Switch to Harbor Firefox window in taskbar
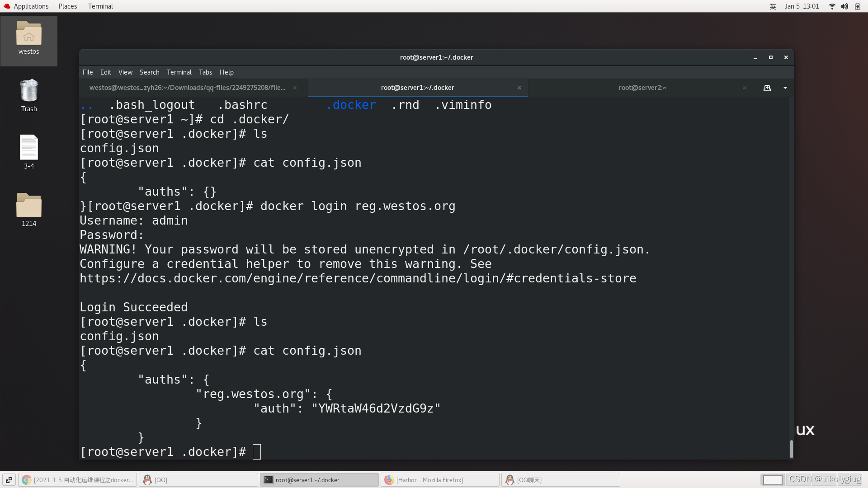This screenshot has height=488, width=868. [440, 480]
